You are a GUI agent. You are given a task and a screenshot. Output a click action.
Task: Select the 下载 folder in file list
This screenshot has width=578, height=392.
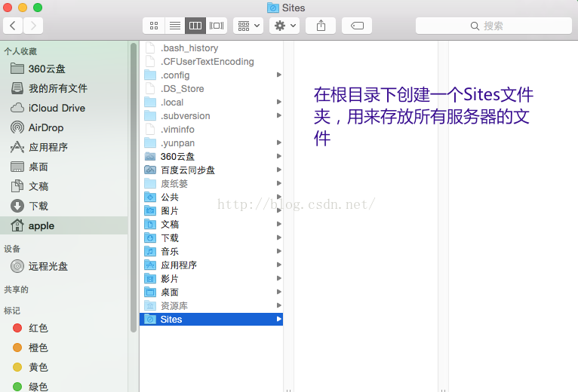[x=211, y=238]
